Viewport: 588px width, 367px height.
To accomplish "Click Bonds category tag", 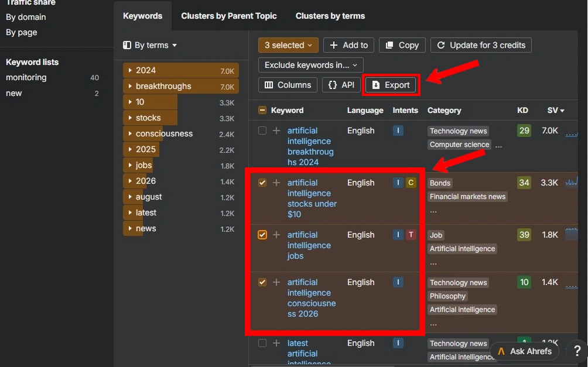I will pyautogui.click(x=440, y=183).
